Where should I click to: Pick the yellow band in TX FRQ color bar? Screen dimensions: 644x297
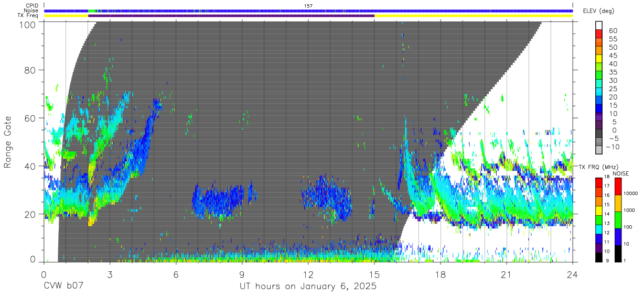tap(599, 211)
